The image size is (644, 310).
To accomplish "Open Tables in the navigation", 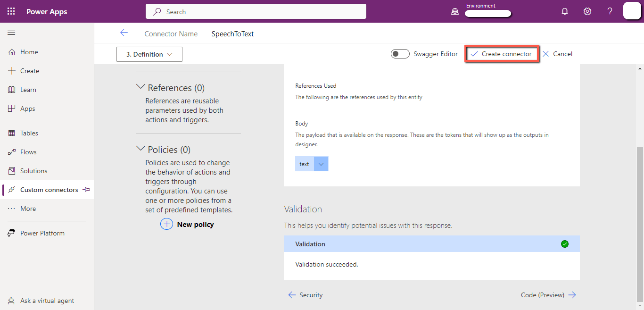I will coord(29,133).
